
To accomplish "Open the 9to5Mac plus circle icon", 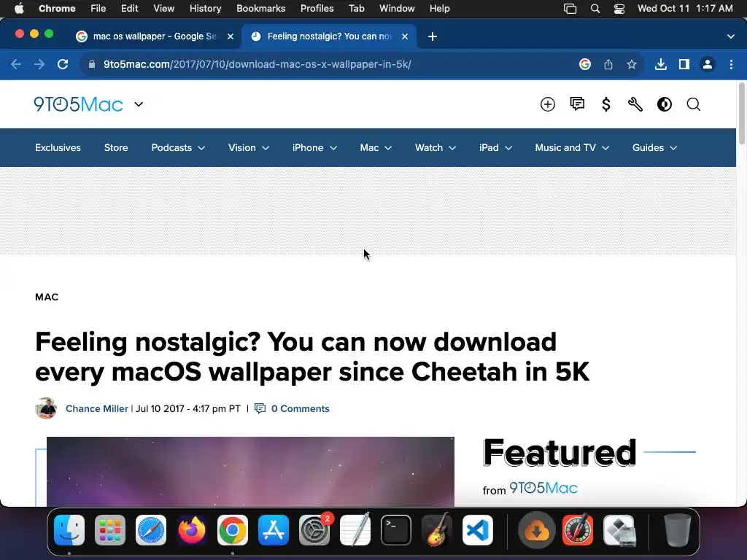I will click(x=548, y=104).
